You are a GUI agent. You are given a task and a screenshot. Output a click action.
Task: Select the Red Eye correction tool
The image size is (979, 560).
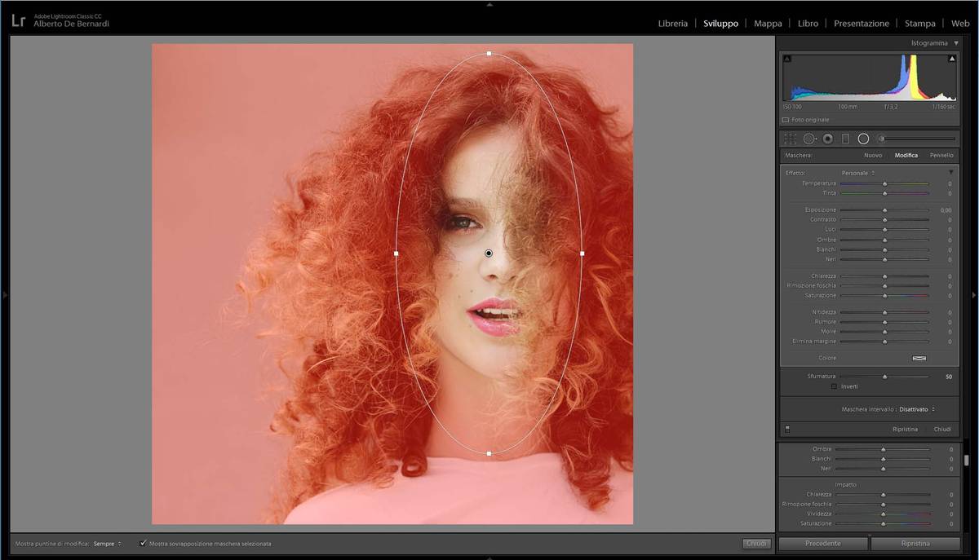tap(827, 139)
